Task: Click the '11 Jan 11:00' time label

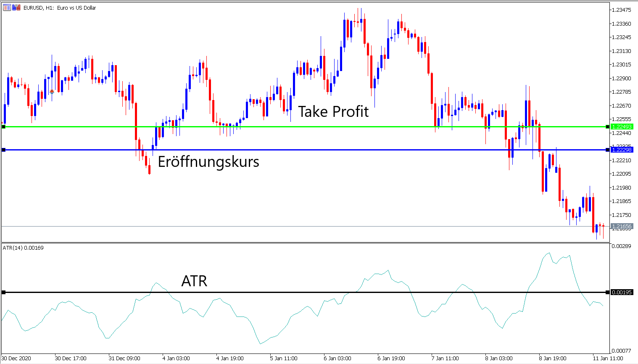Action: (608, 359)
